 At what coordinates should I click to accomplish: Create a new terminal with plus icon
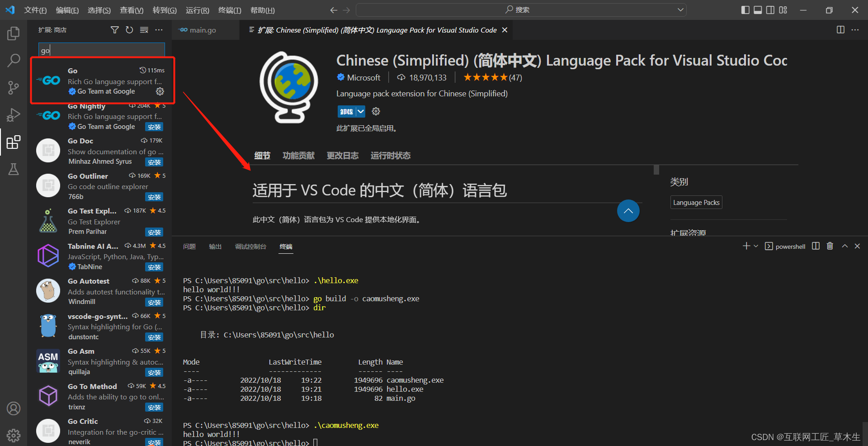tap(746, 246)
